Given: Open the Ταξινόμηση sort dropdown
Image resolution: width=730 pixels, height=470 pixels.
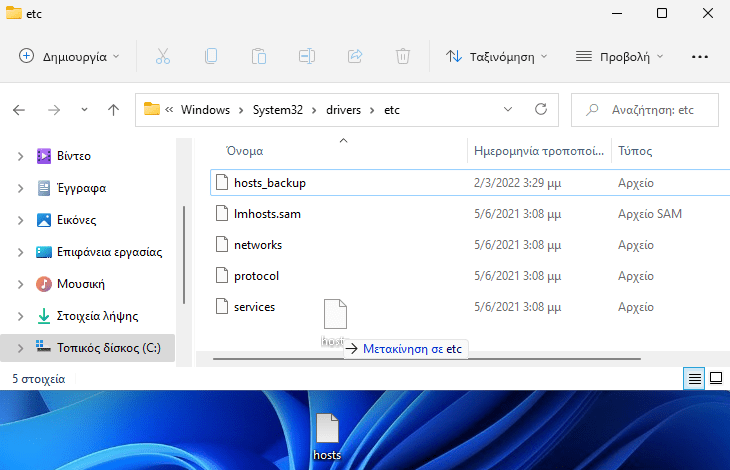Looking at the screenshot, I should coord(496,57).
